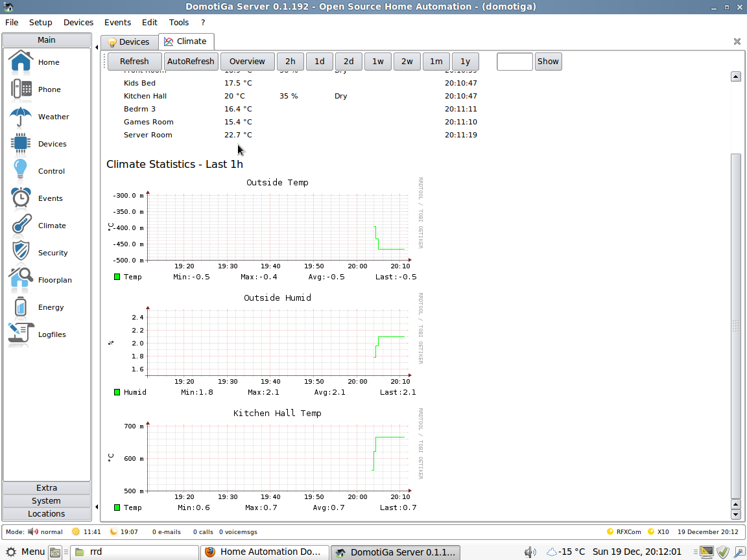Screen dimensions: 747x560
Task: Click the Main sidebar section header
Action: [47, 40]
